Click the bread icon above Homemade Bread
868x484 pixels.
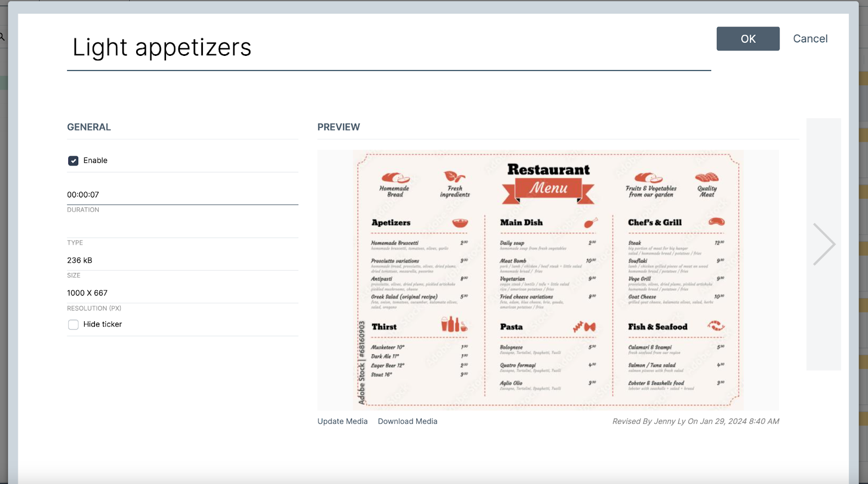coord(395,177)
